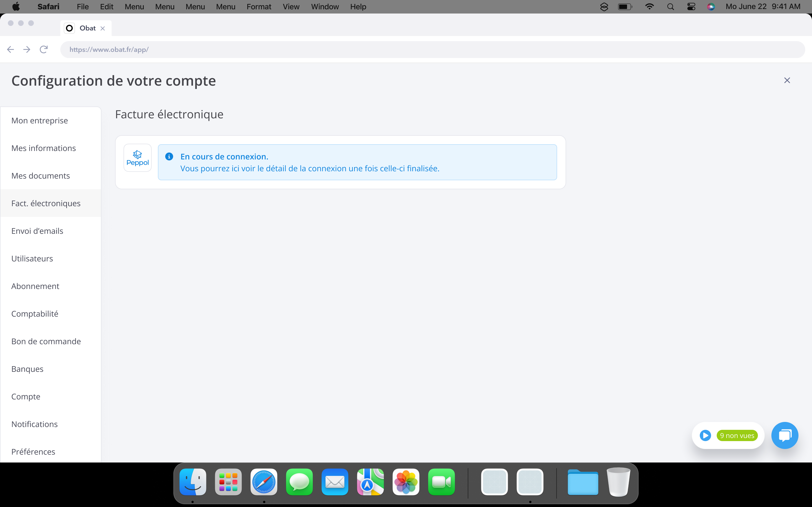This screenshot has height=507, width=812.
Task: Open Comptabilité in the sidebar
Action: click(x=35, y=314)
